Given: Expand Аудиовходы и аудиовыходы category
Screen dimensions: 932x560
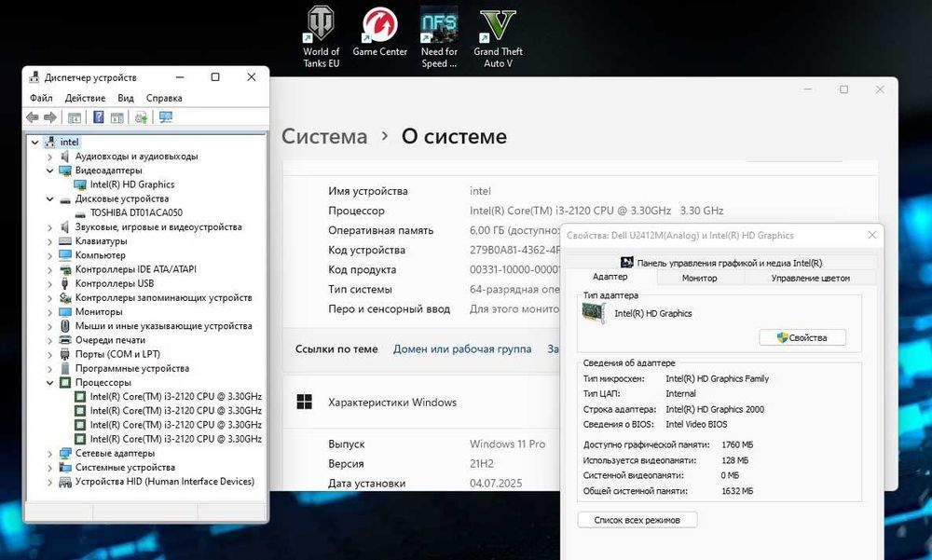Looking at the screenshot, I should click(50, 157).
